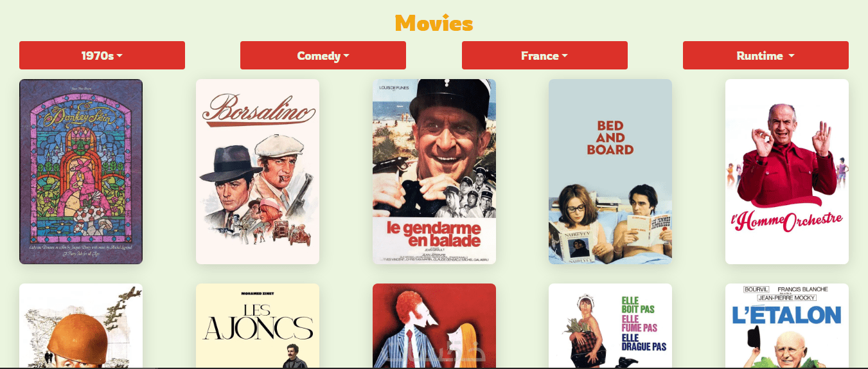The image size is (868, 369).
Task: Click Le Gendarme en Balade poster
Action: pyautogui.click(x=434, y=172)
